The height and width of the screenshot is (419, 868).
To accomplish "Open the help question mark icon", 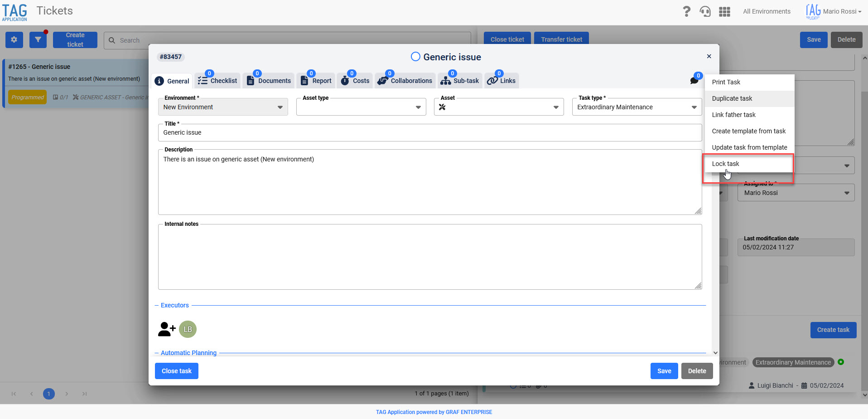I will click(686, 11).
